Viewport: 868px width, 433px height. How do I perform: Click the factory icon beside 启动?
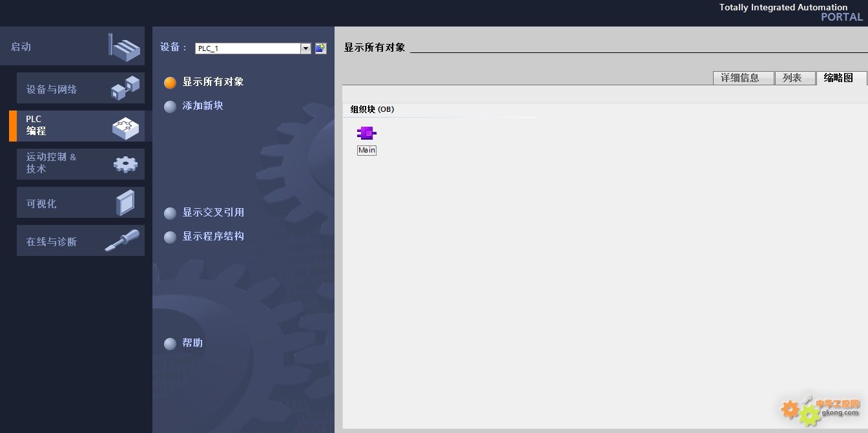[x=125, y=47]
